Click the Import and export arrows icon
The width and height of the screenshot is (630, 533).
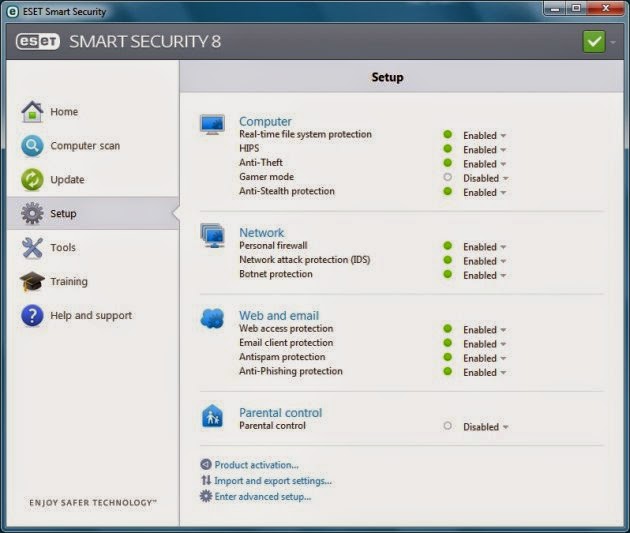(x=206, y=480)
